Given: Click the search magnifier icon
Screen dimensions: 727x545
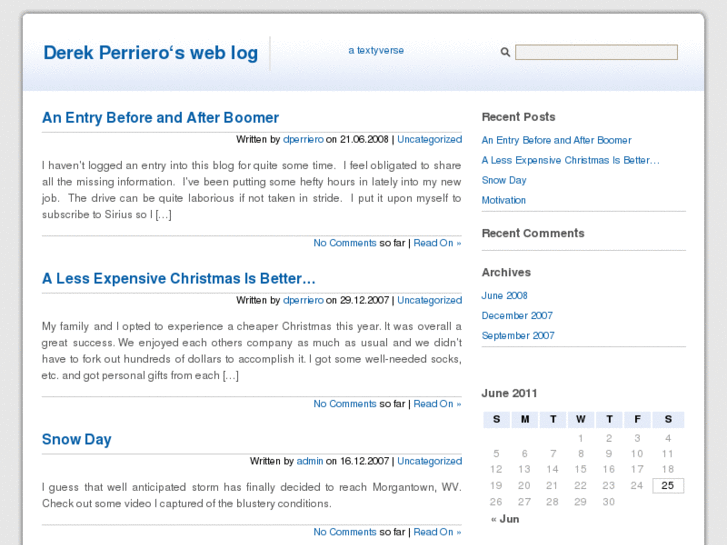Looking at the screenshot, I should click(x=505, y=52).
